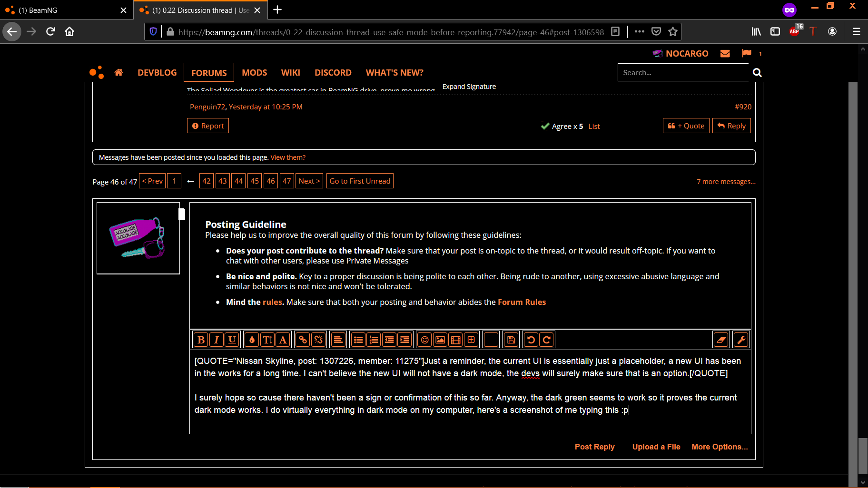Open the MODS nav item
868x488 pixels.
pos(254,72)
